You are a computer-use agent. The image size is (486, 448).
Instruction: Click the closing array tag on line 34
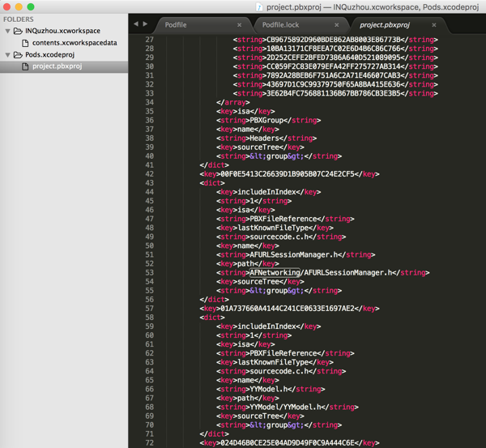click(233, 102)
